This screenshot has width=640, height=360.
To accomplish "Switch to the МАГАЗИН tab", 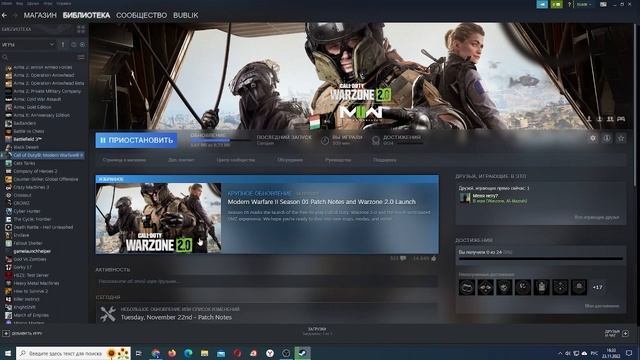I will [40, 16].
